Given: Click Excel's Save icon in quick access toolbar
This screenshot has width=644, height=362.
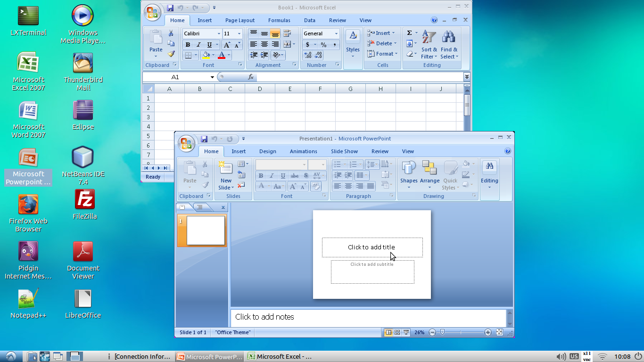Looking at the screenshot, I should coord(170,8).
